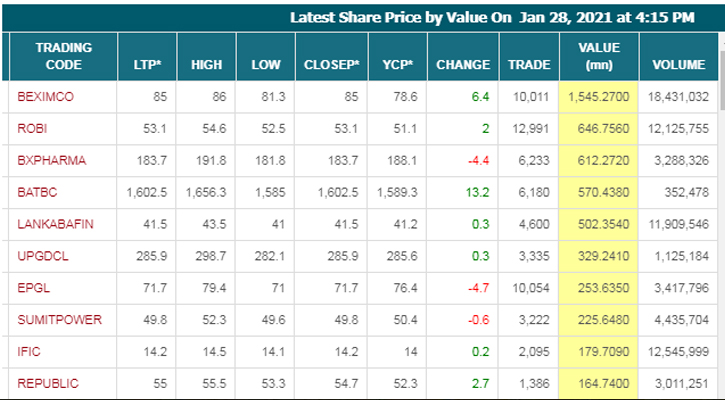The image size is (725, 400).
Task: Click the VOLUME column header
Action: (x=680, y=65)
